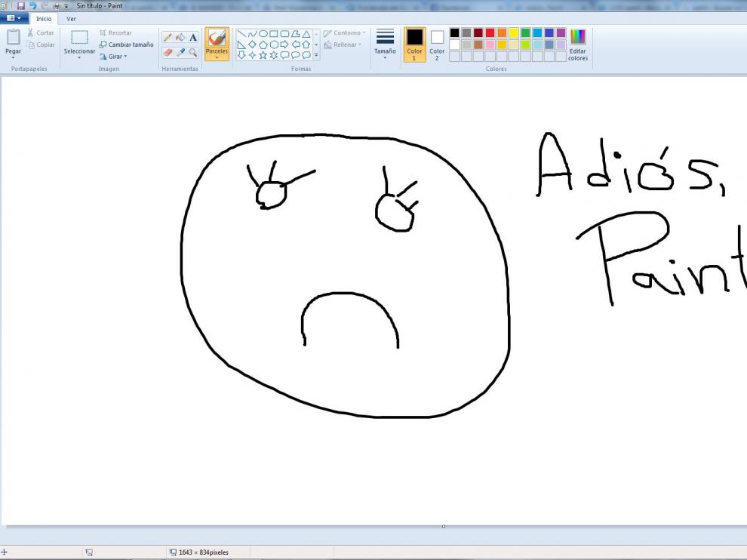Click the Recortar crop button
Screen dimensions: 747x560
point(115,33)
